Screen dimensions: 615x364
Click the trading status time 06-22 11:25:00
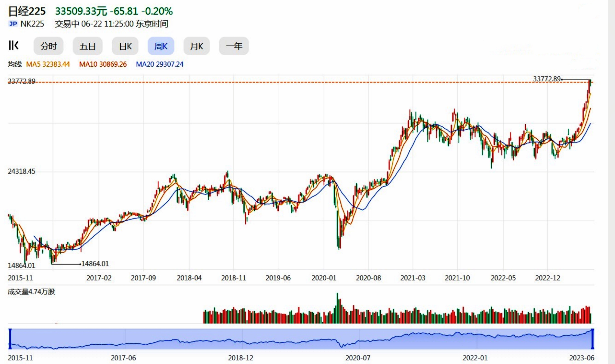[107, 24]
